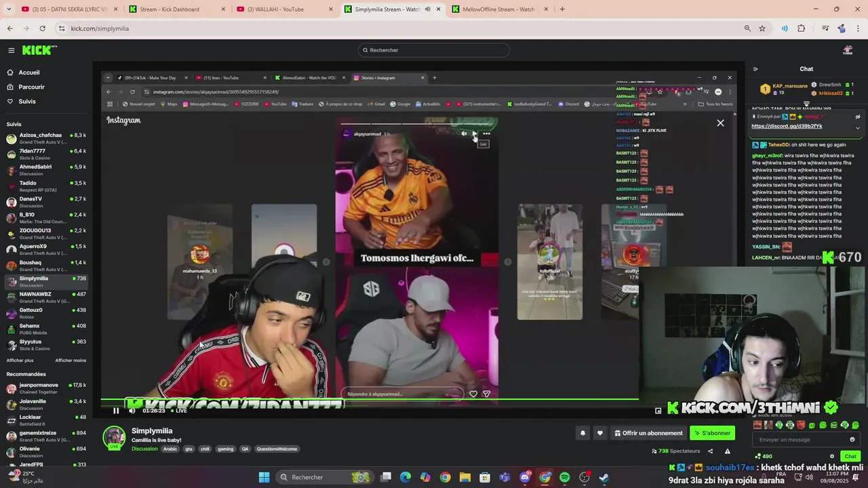Mute the stream player volume
The image size is (868, 488).
click(x=132, y=411)
